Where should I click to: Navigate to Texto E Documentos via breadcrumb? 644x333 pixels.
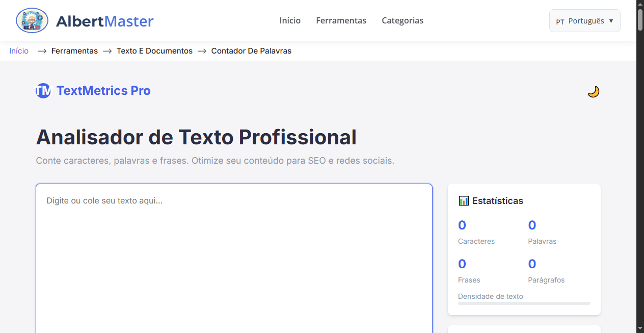pos(154,50)
